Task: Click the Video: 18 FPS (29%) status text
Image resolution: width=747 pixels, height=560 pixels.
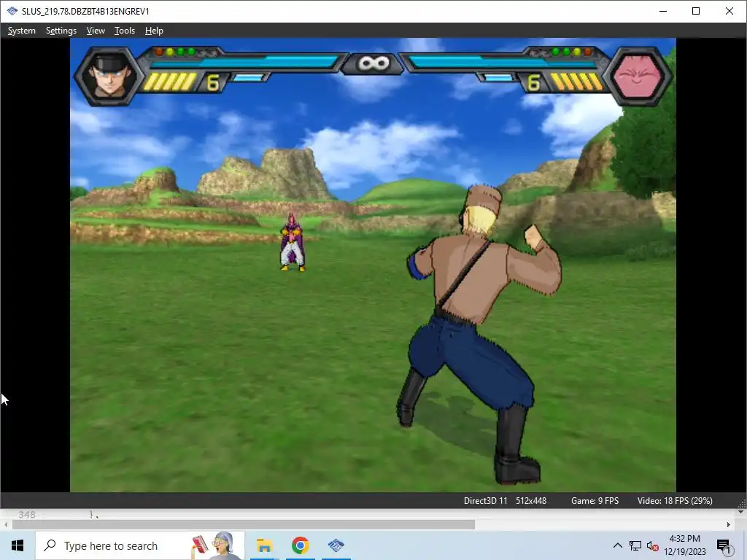Action: (x=675, y=500)
